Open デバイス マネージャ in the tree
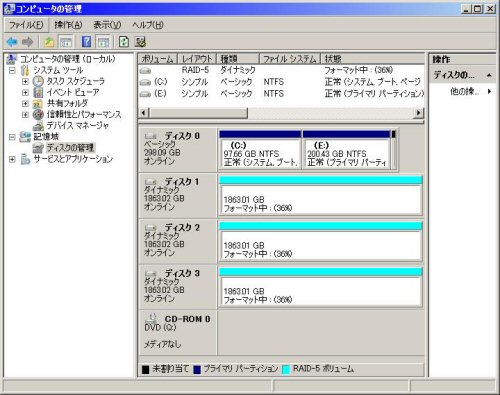This screenshot has width=500, height=395. 78,125
